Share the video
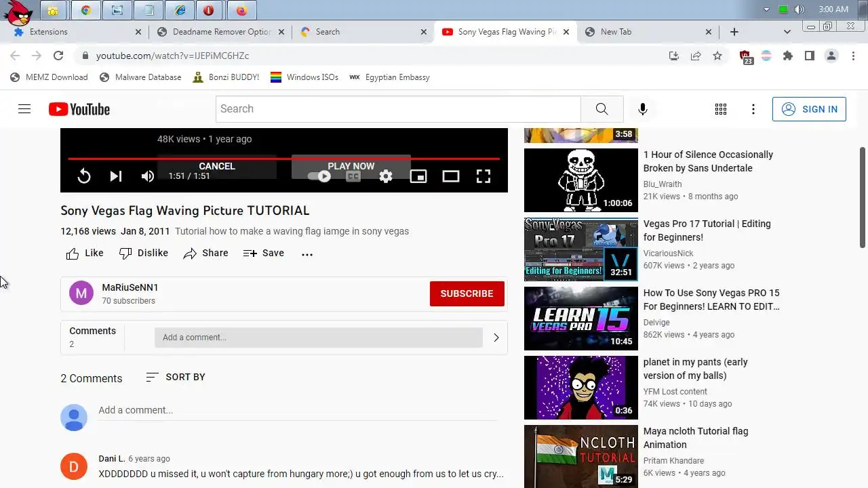 tap(206, 253)
